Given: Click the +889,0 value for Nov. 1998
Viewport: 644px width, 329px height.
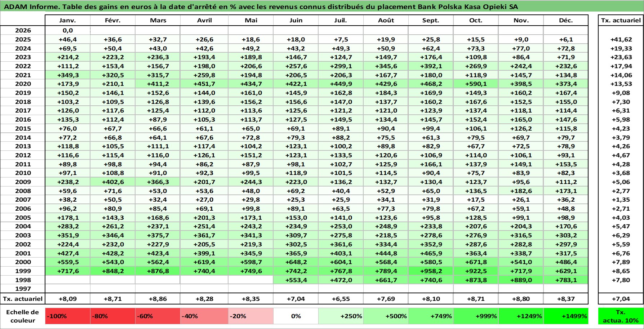Looking at the screenshot, I should pyautogui.click(x=521, y=280).
